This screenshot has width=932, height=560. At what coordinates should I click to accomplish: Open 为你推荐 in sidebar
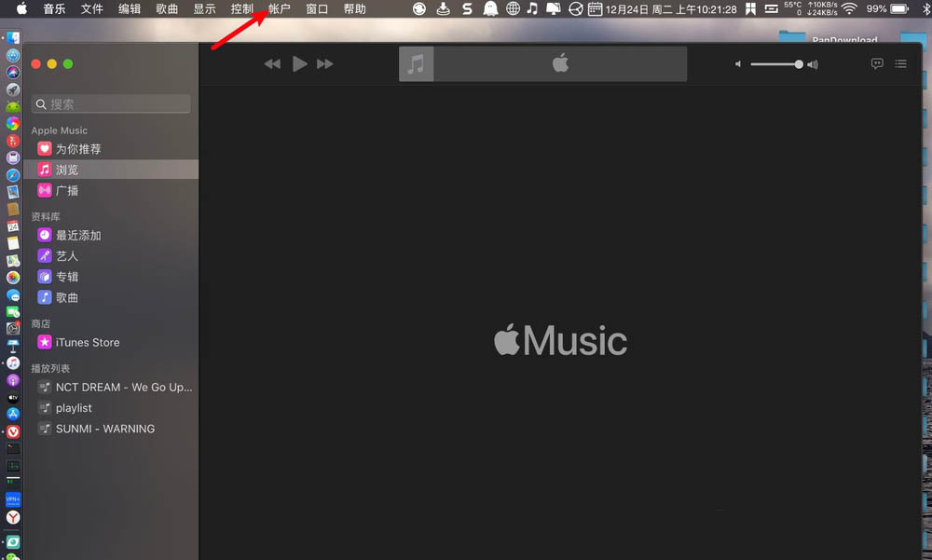point(111,149)
